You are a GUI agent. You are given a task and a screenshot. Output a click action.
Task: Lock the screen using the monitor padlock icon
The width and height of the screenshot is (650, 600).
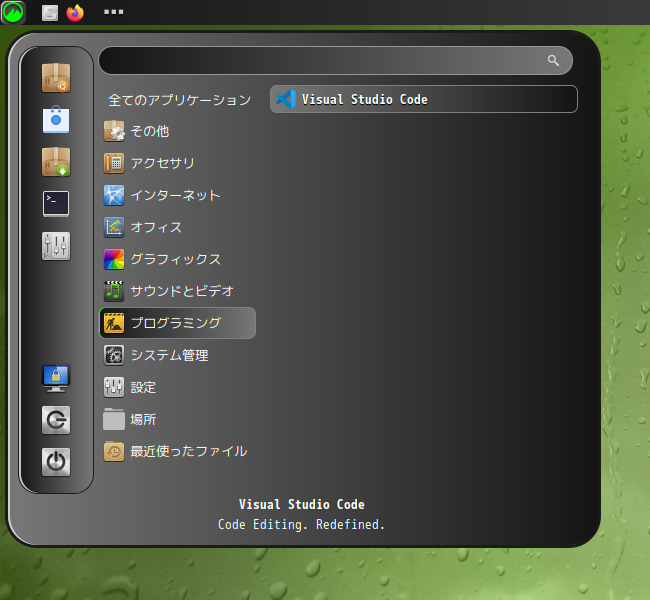pos(56,379)
